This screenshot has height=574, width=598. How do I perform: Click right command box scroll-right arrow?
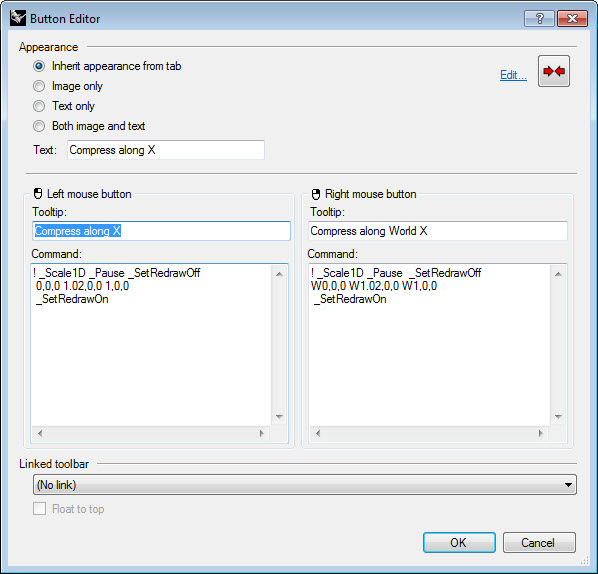click(x=540, y=433)
